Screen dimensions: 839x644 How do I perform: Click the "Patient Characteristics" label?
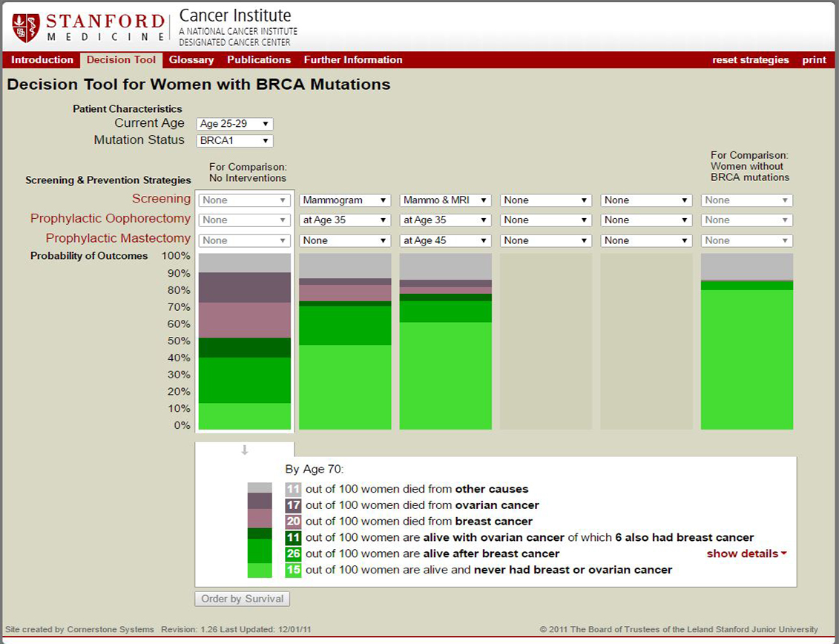pos(128,108)
